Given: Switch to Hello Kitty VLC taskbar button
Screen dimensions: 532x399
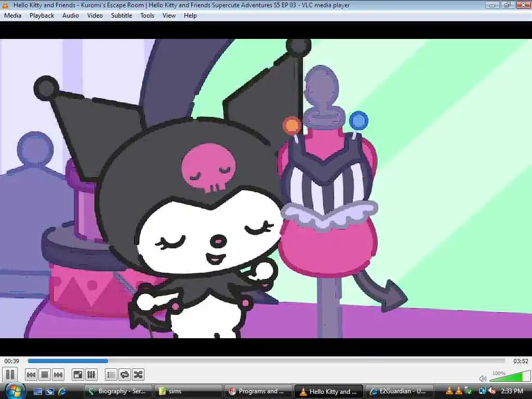Looking at the screenshot, I should 328,391.
